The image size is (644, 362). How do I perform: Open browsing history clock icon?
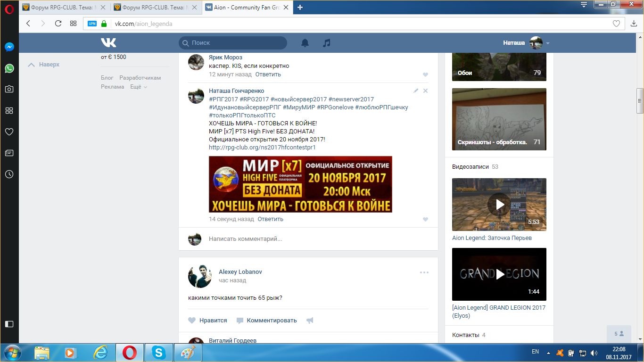(9, 174)
